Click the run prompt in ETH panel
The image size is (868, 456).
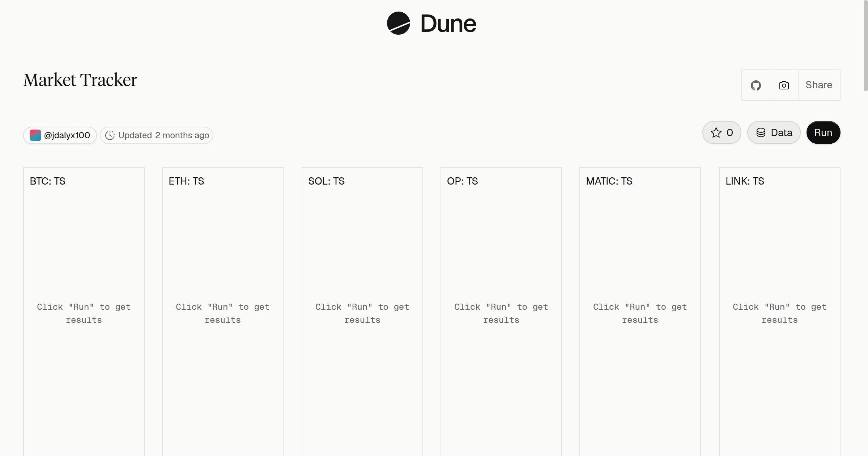click(x=223, y=313)
